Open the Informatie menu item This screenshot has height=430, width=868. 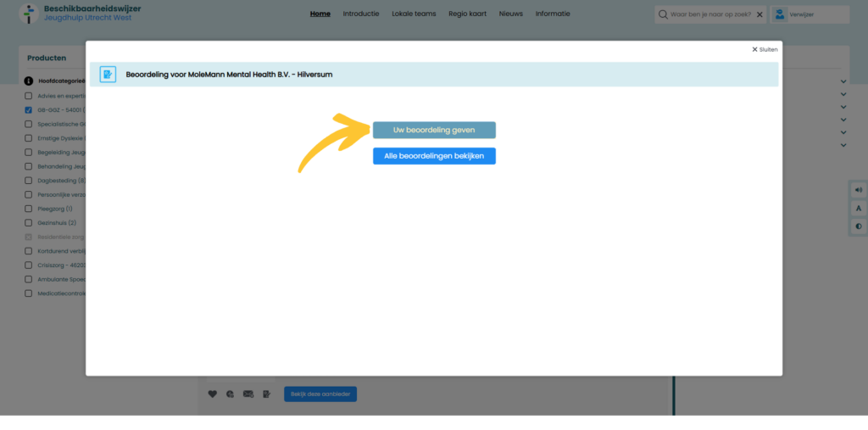coord(553,14)
